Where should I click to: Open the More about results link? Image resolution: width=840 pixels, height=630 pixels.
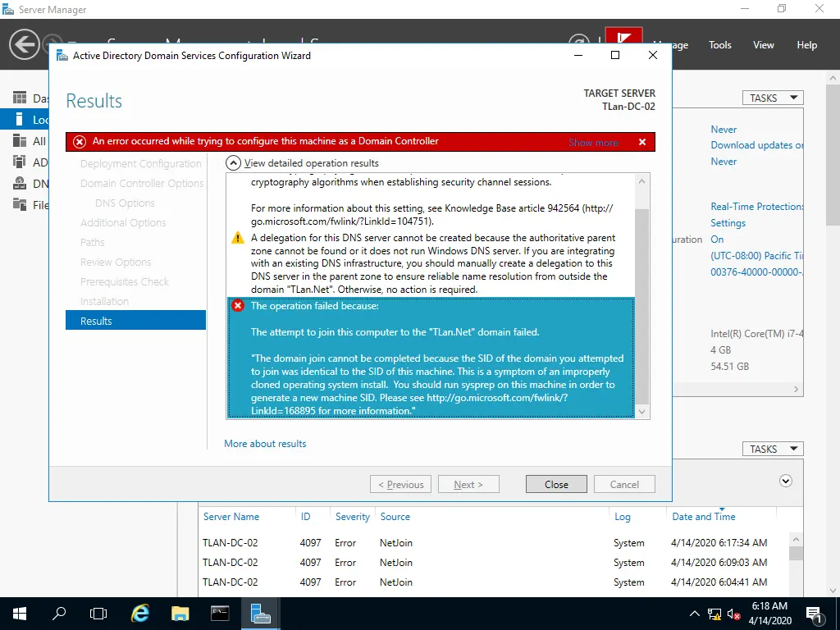point(265,444)
